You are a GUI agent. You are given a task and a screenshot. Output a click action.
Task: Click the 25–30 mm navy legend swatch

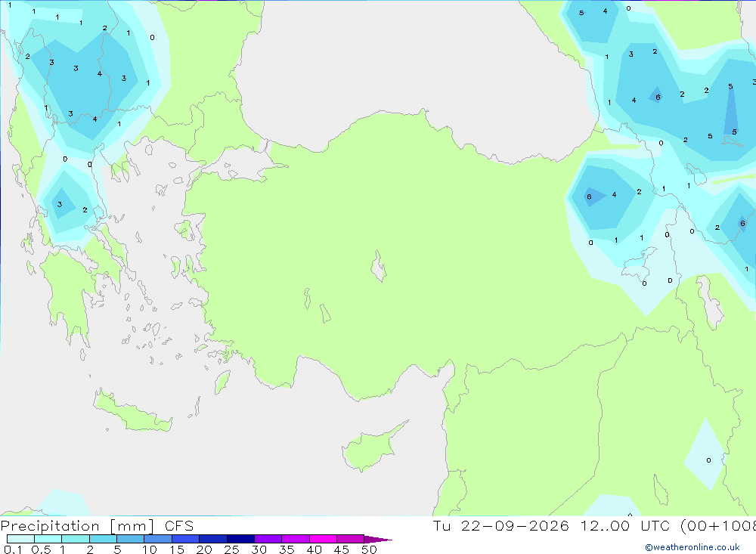(240, 539)
